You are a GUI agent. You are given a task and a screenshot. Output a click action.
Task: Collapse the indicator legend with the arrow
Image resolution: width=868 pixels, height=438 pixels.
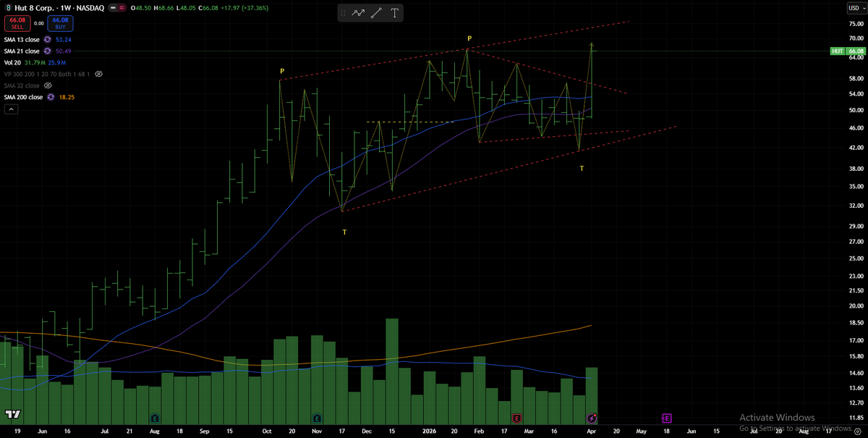(x=11, y=109)
